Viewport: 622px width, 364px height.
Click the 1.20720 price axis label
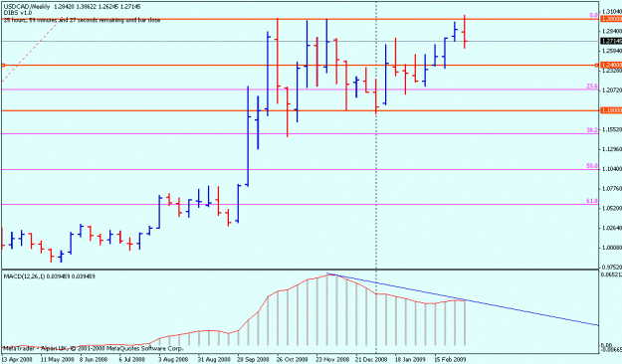pos(612,91)
